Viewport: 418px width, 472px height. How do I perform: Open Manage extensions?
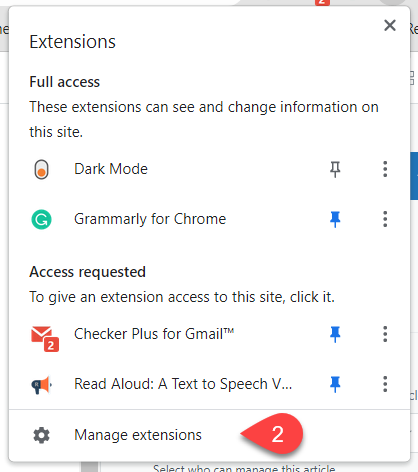click(138, 435)
